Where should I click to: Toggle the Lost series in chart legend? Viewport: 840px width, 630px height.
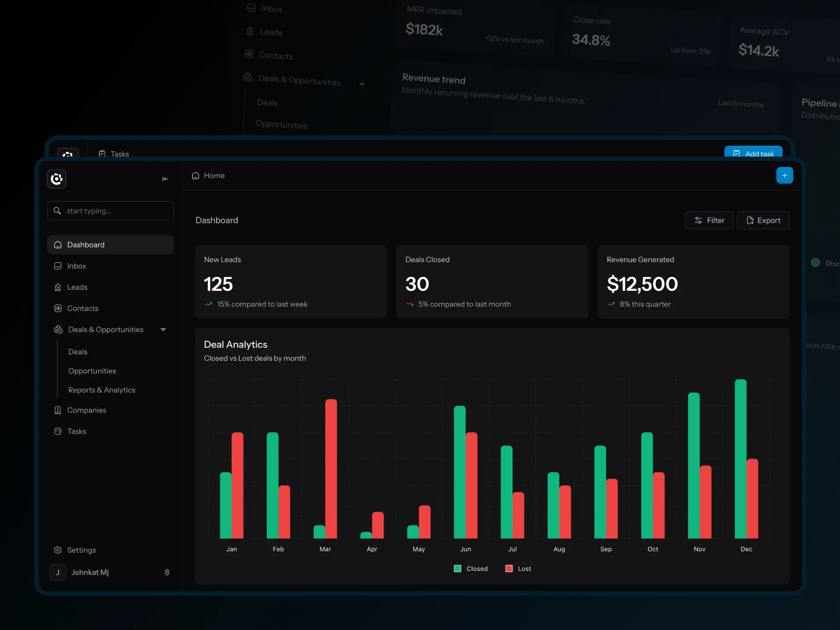pyautogui.click(x=518, y=568)
